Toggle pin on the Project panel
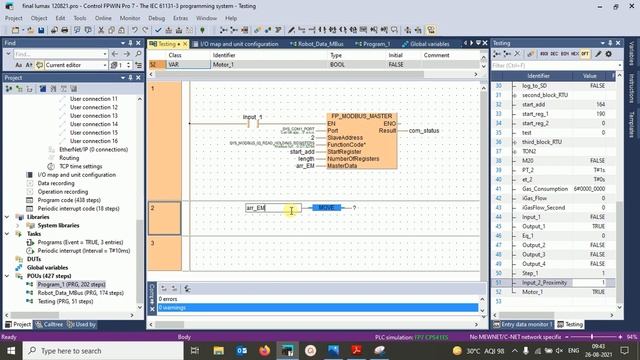The width and height of the screenshot is (640, 360). [131, 78]
